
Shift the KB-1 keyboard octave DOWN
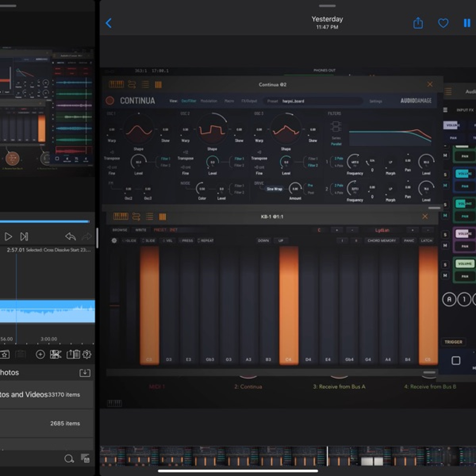(263, 241)
